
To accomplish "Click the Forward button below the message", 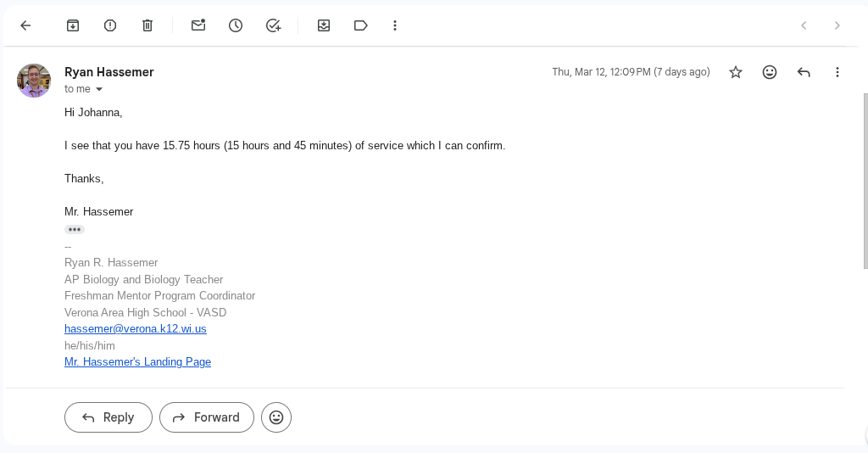I will (x=207, y=417).
